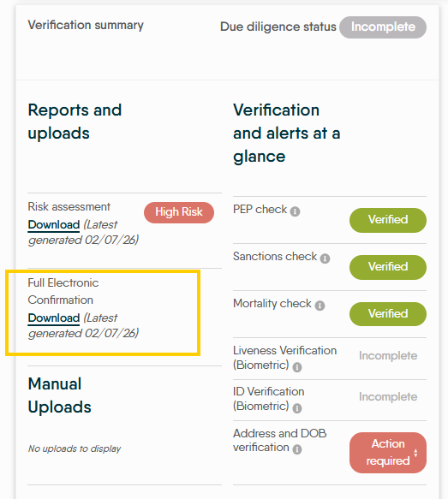Click the Liveness Verification info icon
Screen dimensions: 448x499
pos(297,367)
